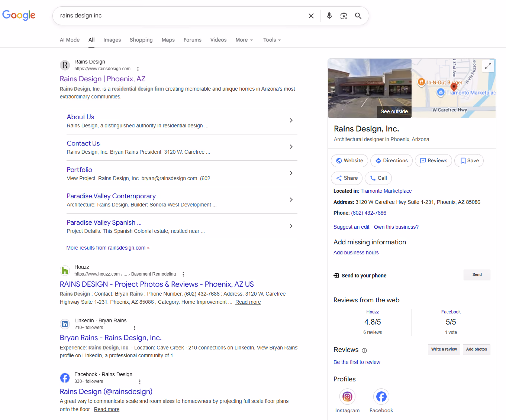
Task: Click the Reviews info icon
Action: (364, 351)
